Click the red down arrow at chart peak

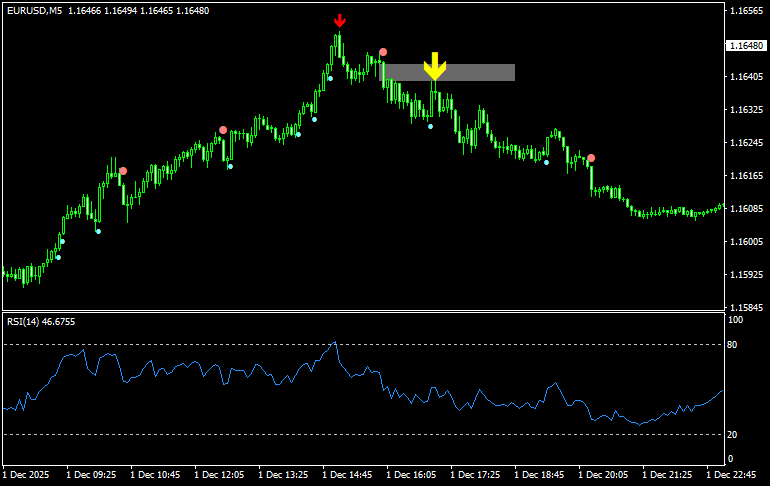pyautogui.click(x=340, y=20)
